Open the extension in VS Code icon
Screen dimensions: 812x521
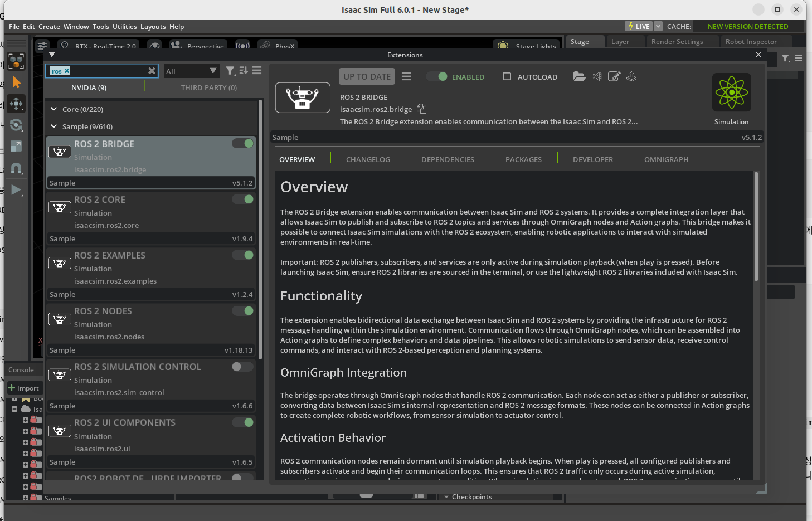point(597,76)
